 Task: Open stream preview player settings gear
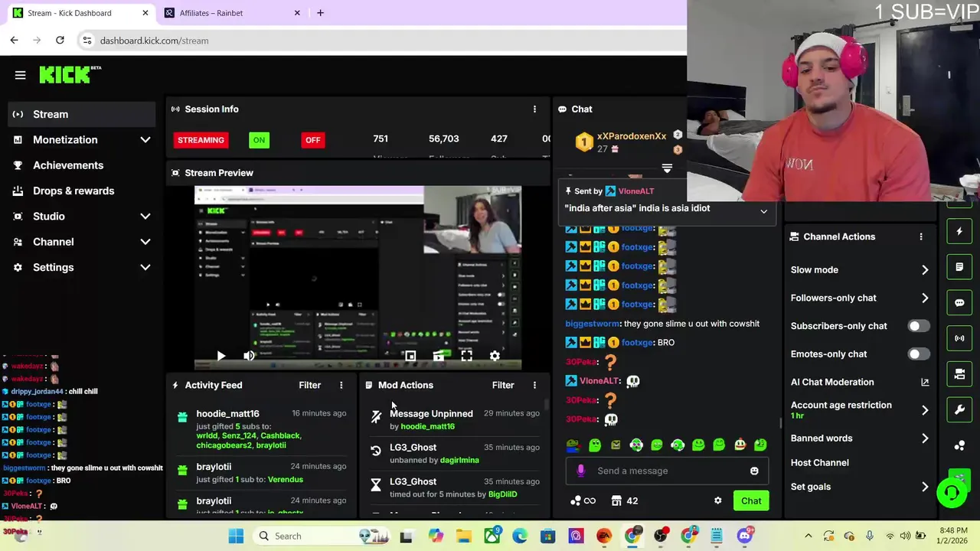[495, 356]
